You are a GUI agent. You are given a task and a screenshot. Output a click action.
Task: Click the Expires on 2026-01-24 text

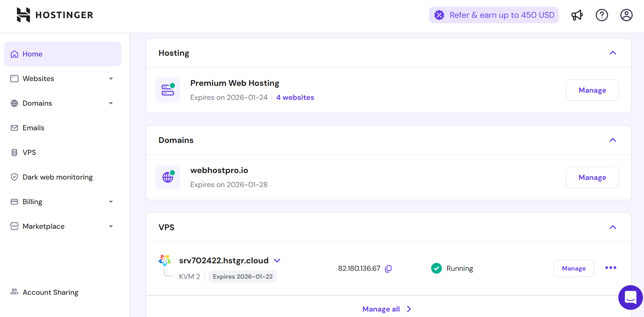pos(229,97)
